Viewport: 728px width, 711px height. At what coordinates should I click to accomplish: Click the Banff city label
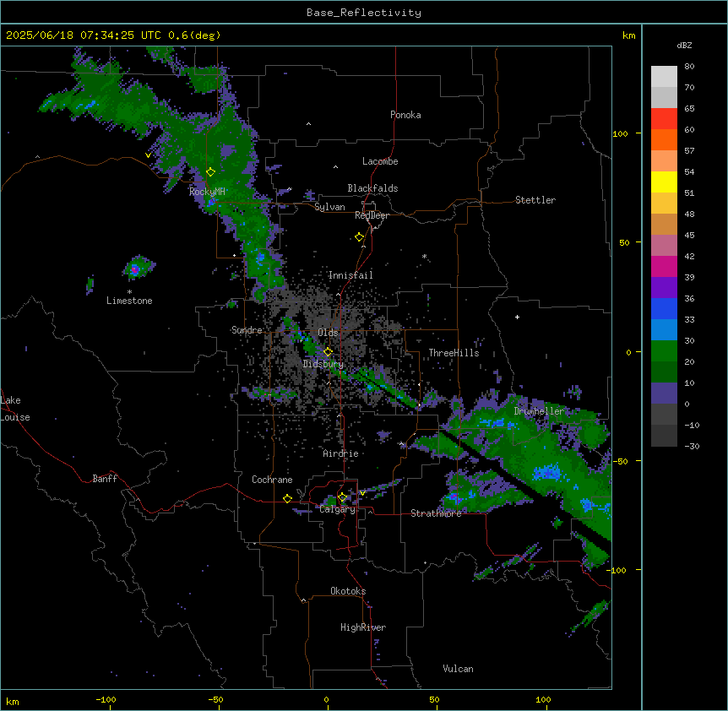105,479
